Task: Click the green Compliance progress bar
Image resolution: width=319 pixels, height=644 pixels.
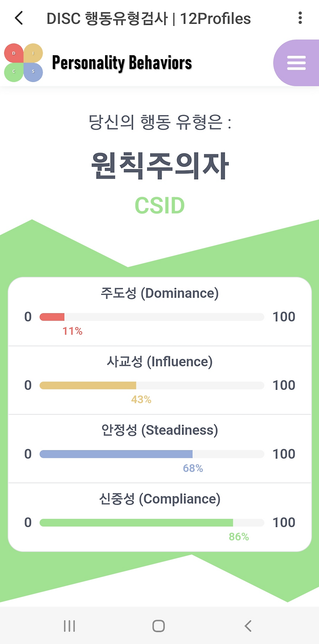Action: 152,522
